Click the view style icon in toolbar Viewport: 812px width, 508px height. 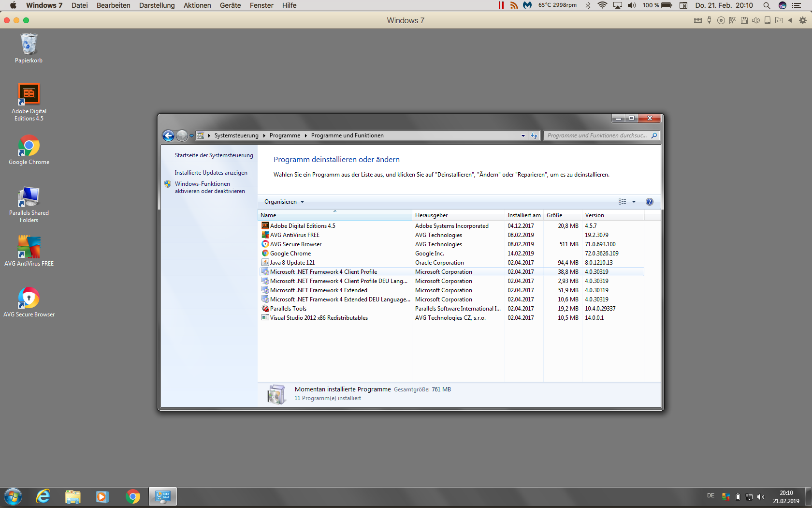[x=623, y=202]
